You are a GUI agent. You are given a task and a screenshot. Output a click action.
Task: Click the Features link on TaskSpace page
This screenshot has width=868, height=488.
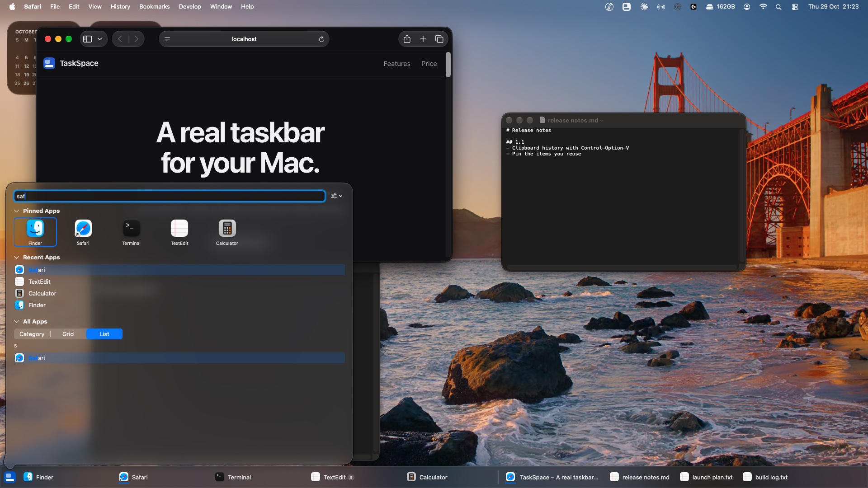pyautogui.click(x=397, y=64)
